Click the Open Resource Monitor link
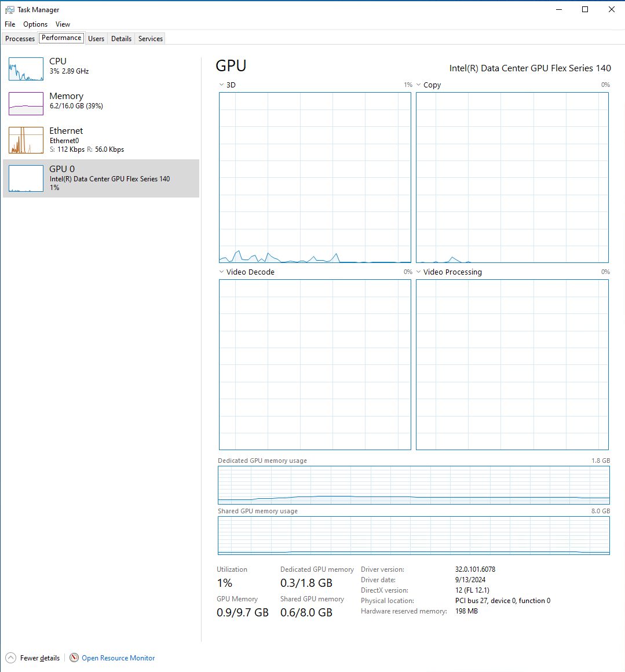625x672 pixels. 118,658
